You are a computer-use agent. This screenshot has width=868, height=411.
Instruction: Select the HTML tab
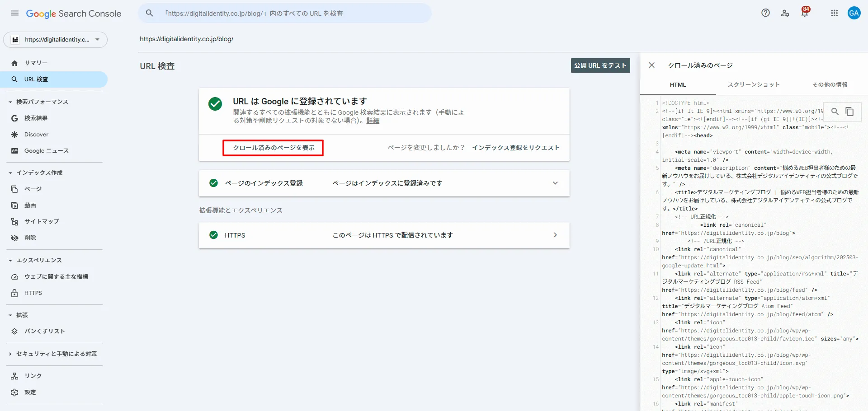(x=678, y=84)
